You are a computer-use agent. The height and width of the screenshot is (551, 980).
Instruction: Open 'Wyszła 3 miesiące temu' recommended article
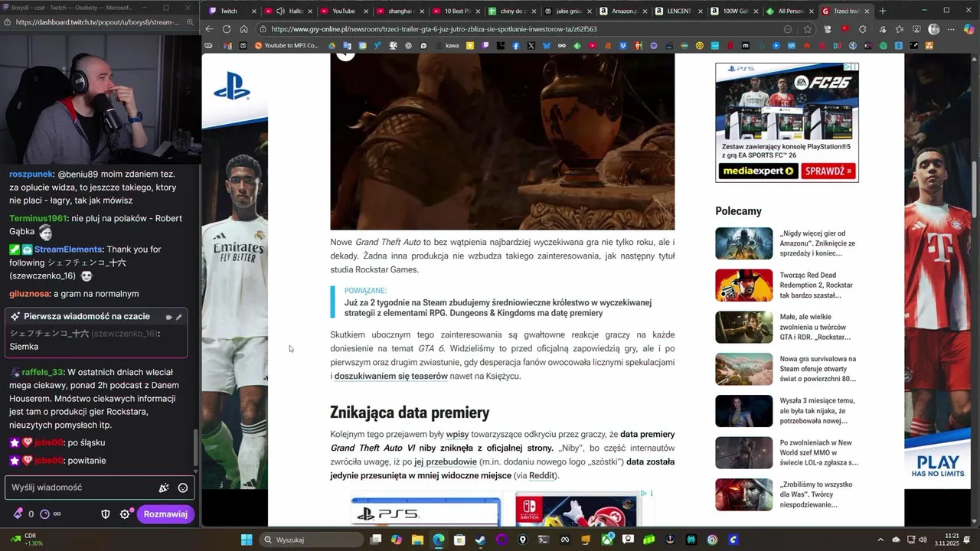click(818, 411)
